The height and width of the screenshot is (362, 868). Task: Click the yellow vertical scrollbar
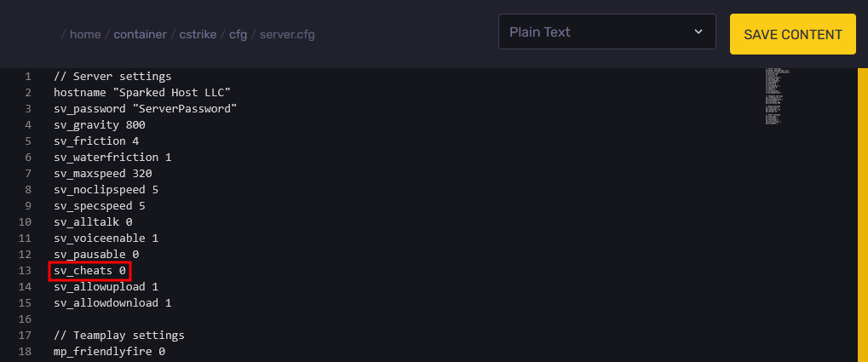pos(862,213)
